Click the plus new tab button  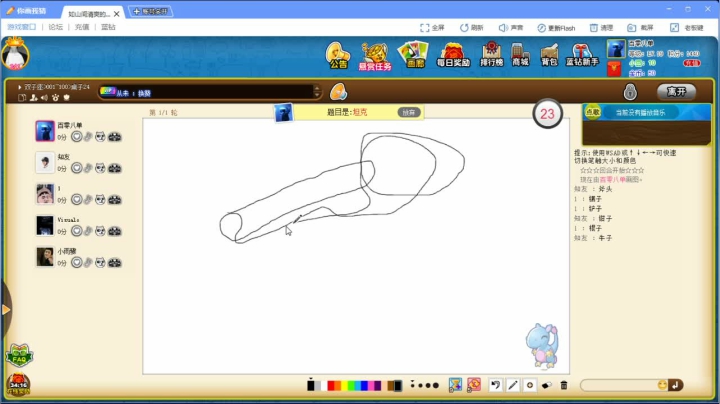point(150,11)
